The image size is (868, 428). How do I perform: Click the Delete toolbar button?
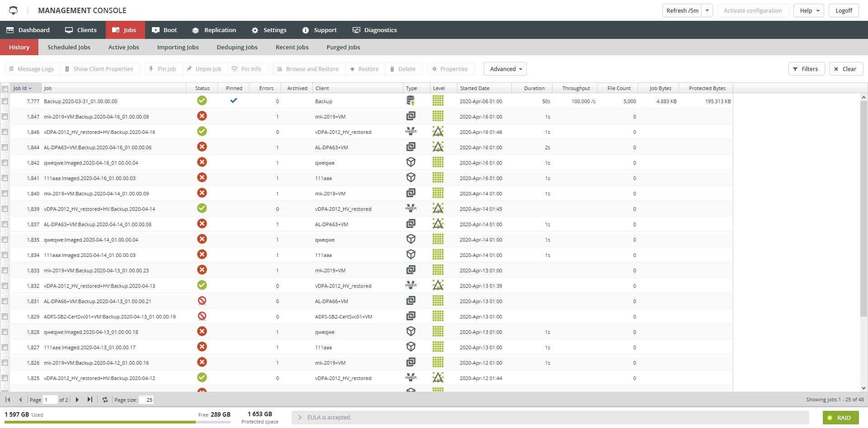(x=403, y=69)
